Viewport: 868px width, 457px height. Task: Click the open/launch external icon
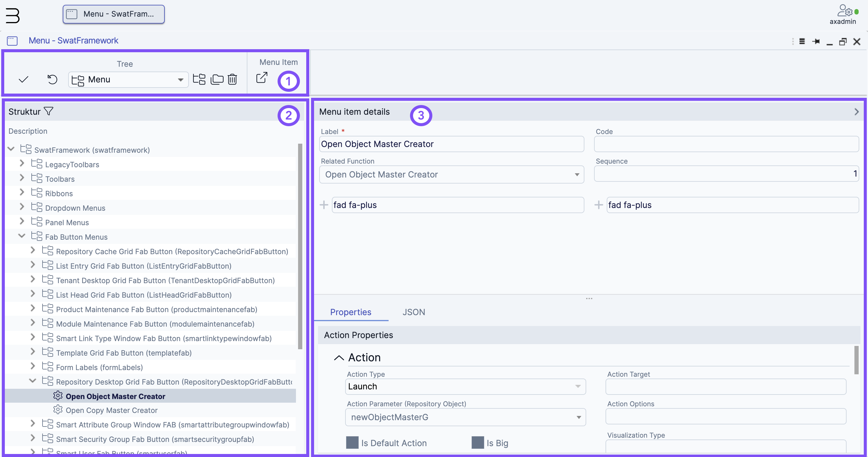261,79
